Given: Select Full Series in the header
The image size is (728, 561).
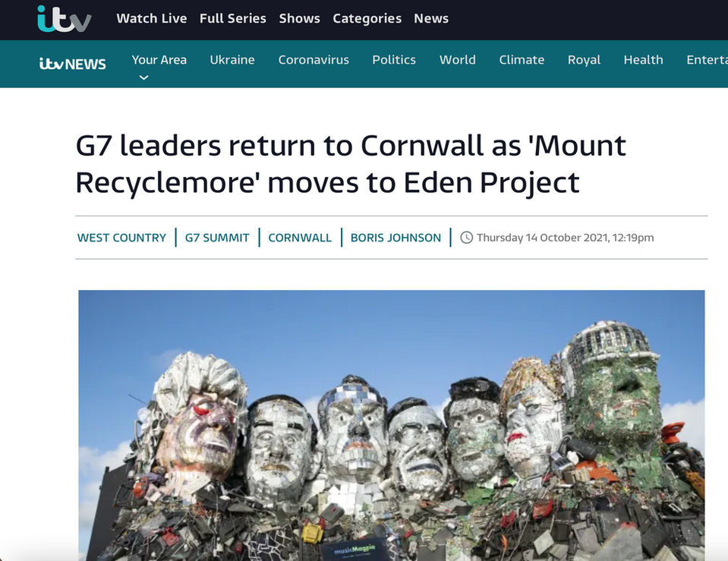Looking at the screenshot, I should 232,18.
